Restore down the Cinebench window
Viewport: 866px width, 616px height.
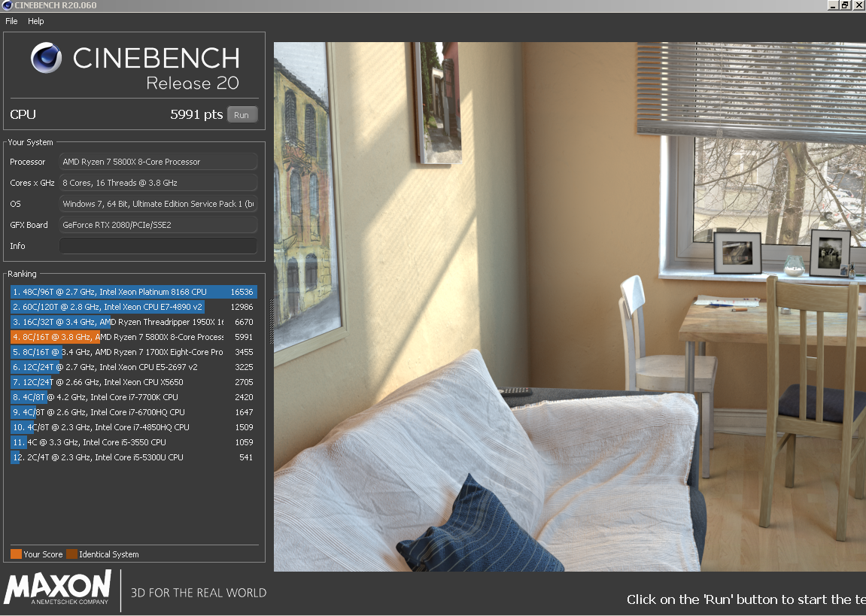(846, 5)
